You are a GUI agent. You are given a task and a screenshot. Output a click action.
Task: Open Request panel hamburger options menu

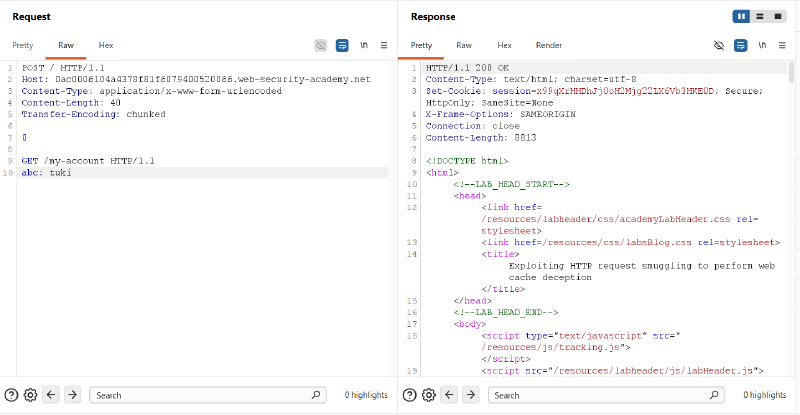384,45
